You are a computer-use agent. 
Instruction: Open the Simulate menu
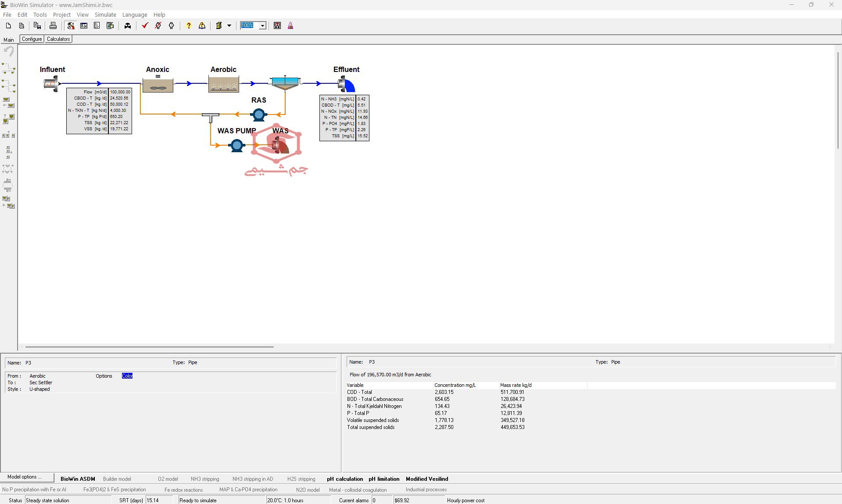[105, 14]
